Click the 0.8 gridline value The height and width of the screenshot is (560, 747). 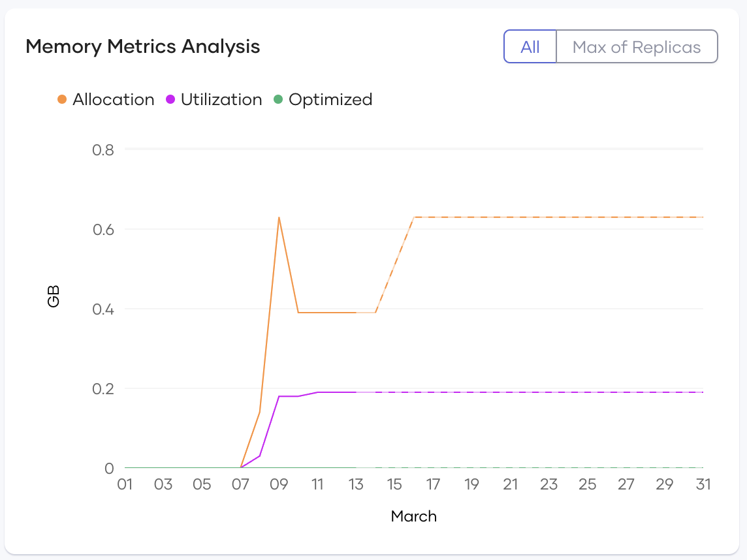tap(104, 149)
